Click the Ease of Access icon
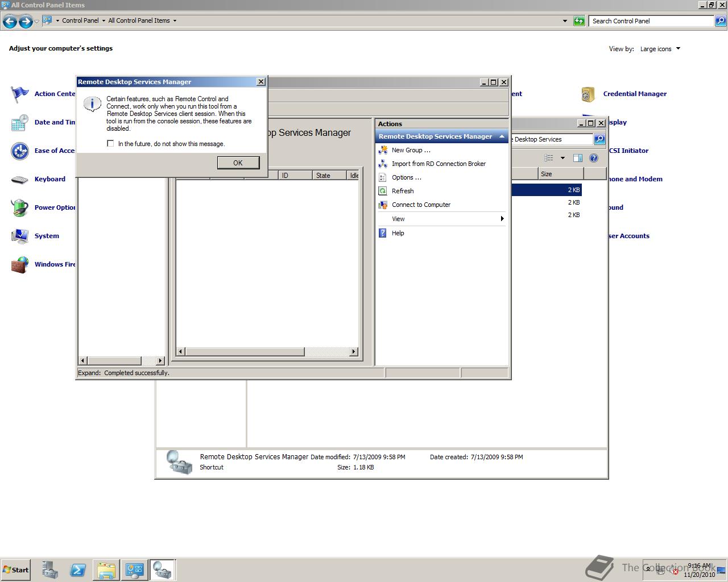 tap(20, 151)
